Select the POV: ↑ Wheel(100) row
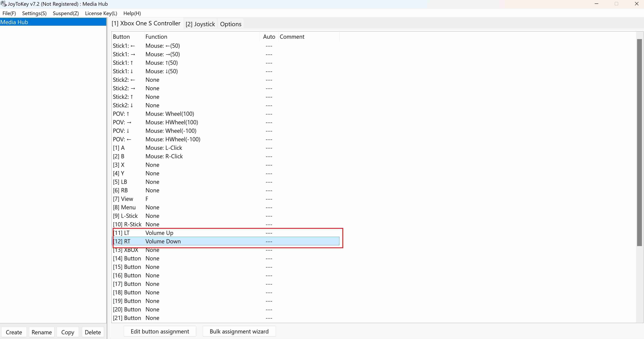This screenshot has height=339, width=644. 226,114
